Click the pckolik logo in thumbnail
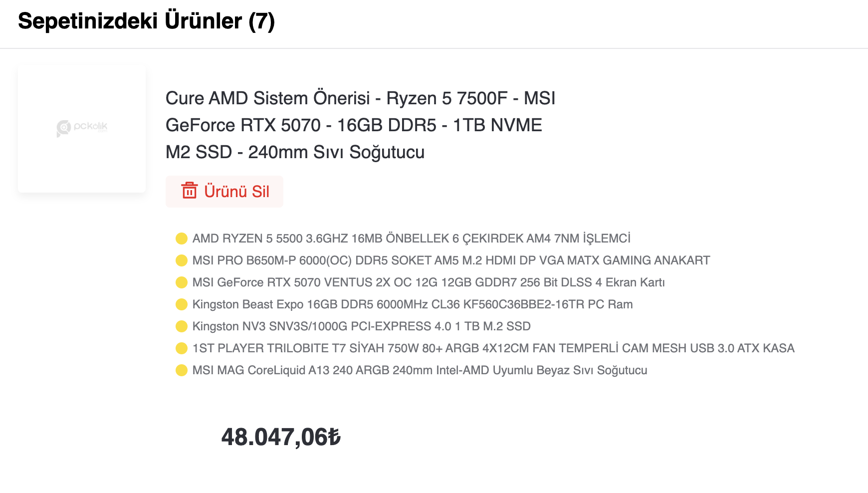This screenshot has width=868, height=493. coord(82,128)
